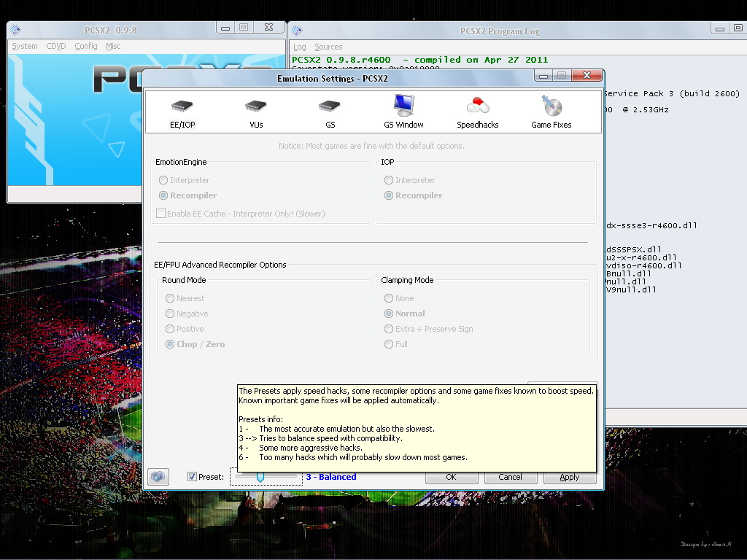Click the 'EE/FPU Advanced Recompiler Options' heading

220,265
